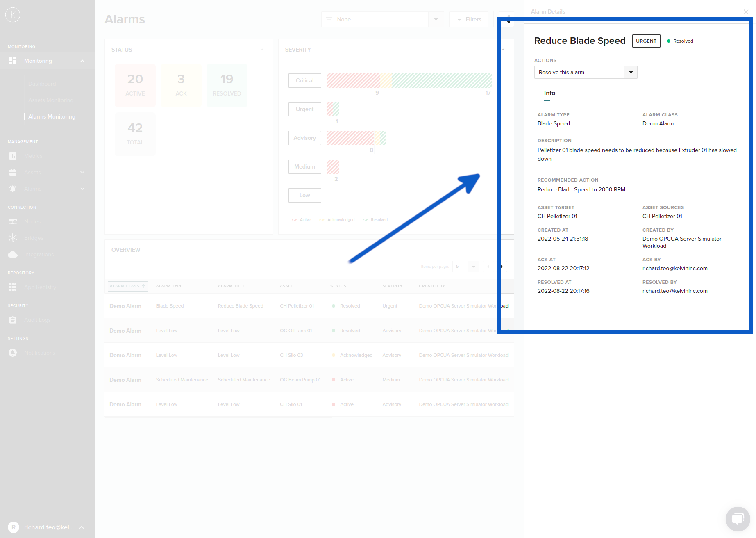Toggle ALARM CLASS column sort order

pyautogui.click(x=127, y=286)
